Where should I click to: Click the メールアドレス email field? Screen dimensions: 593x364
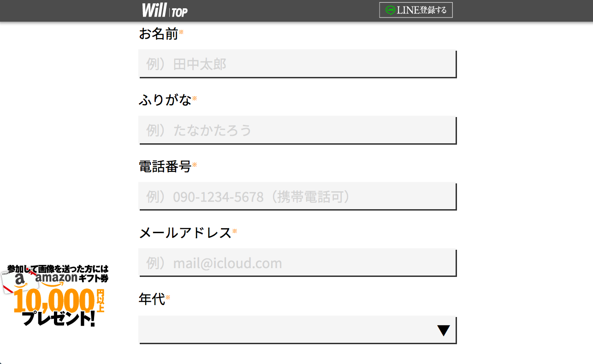297,263
